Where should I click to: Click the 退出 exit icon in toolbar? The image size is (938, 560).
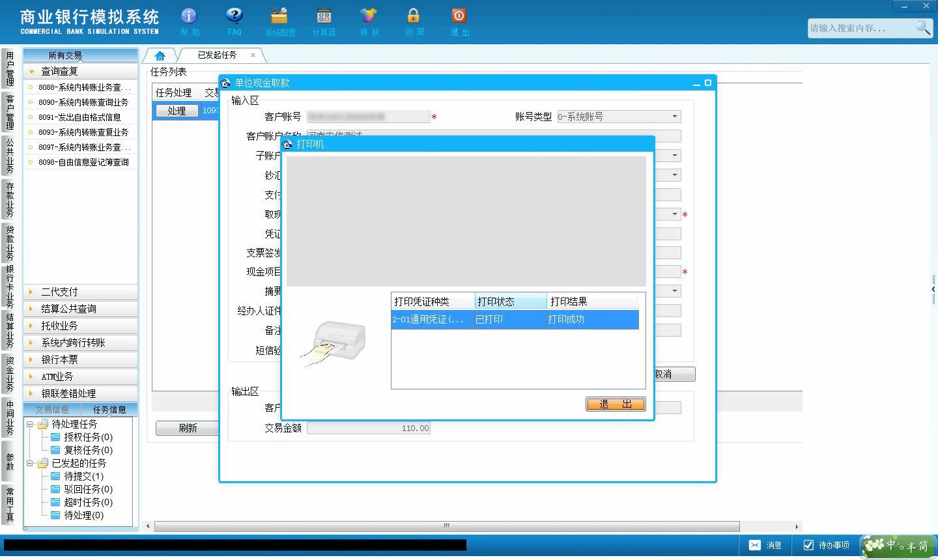pos(459,16)
